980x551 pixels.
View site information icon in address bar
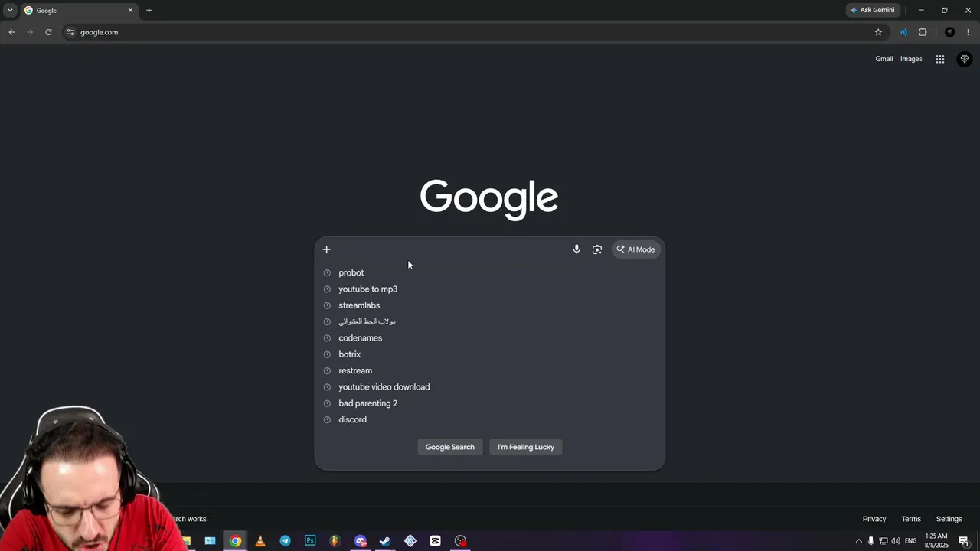(x=70, y=32)
